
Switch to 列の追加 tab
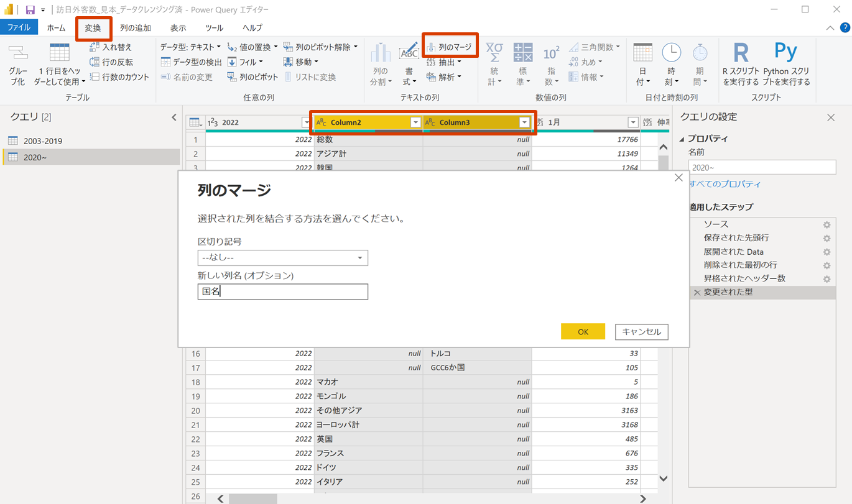tap(136, 27)
